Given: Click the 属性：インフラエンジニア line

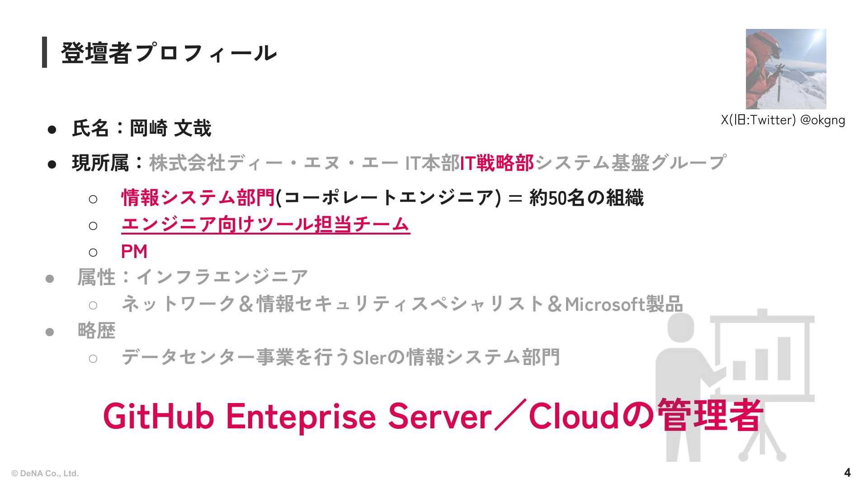Looking at the screenshot, I should (x=193, y=277).
